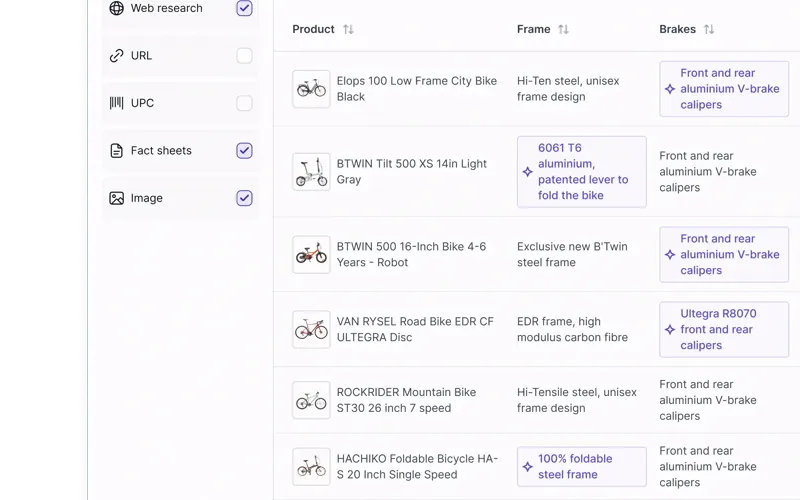
Task: Click the Frame column header
Action: pos(533,29)
